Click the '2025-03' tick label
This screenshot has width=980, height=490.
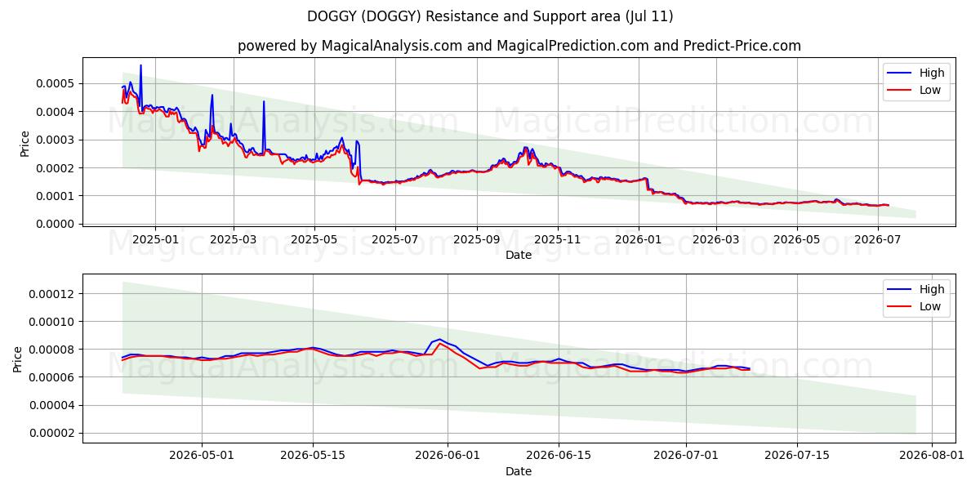coord(234,239)
